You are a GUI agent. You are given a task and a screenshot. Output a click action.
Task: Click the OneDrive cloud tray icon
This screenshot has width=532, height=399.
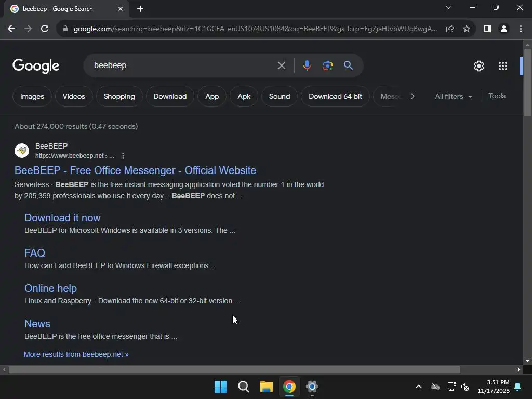click(x=435, y=387)
